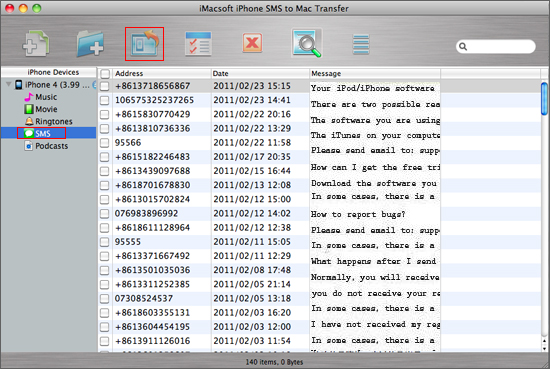Viewport: 550px width, 369px height.
Task: Check the box for +8613810736336
Action: (x=105, y=129)
